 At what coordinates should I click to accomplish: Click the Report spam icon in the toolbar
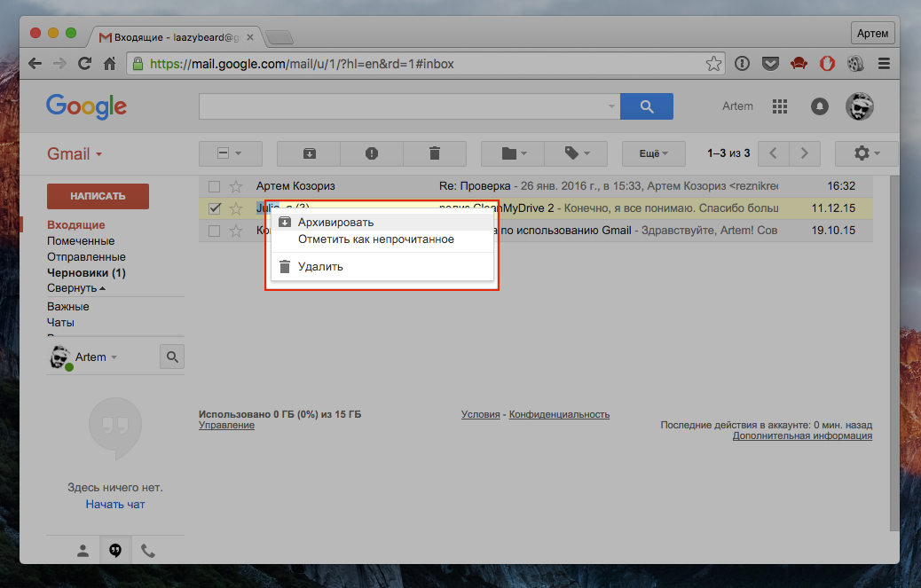[x=372, y=153]
